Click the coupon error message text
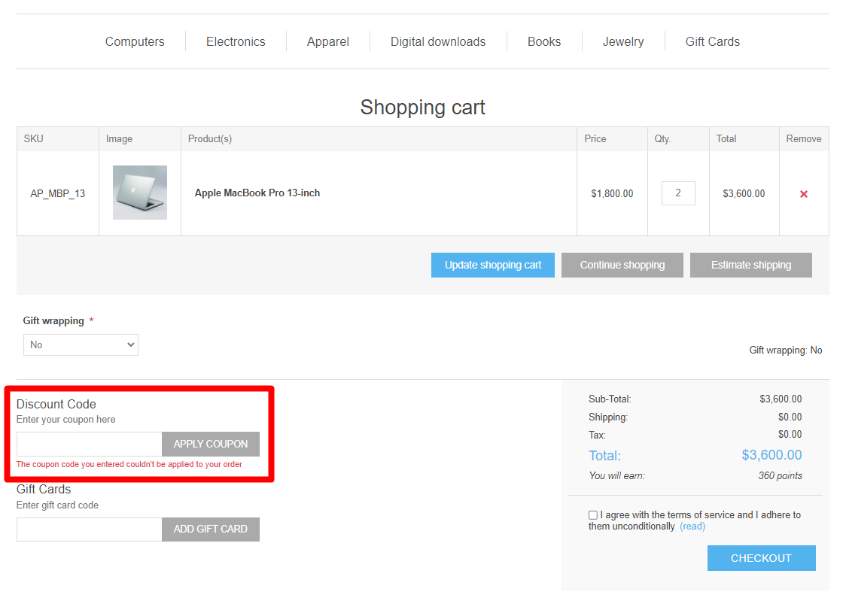The image size is (843, 616). [129, 464]
